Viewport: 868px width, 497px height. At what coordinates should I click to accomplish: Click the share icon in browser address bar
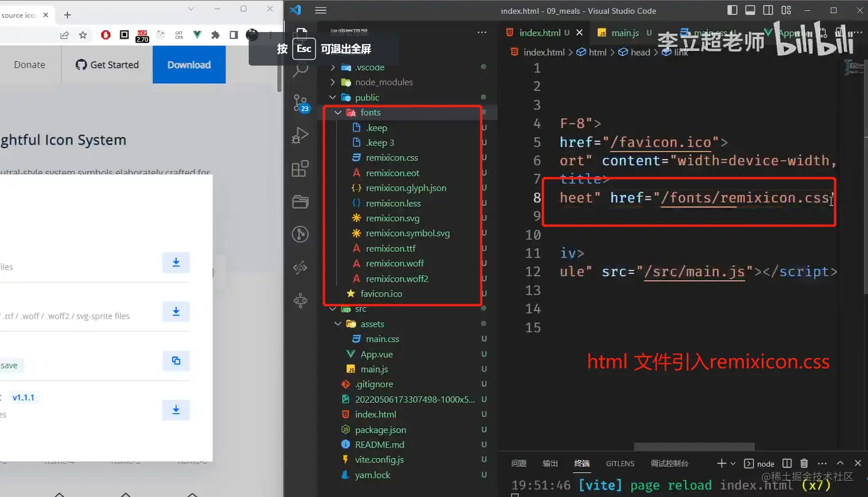tap(65, 35)
